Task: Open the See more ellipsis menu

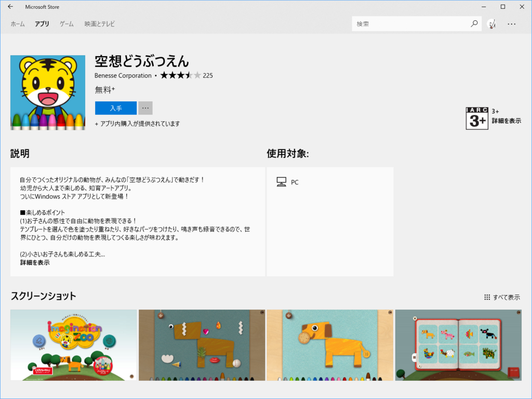Action: 512,24
